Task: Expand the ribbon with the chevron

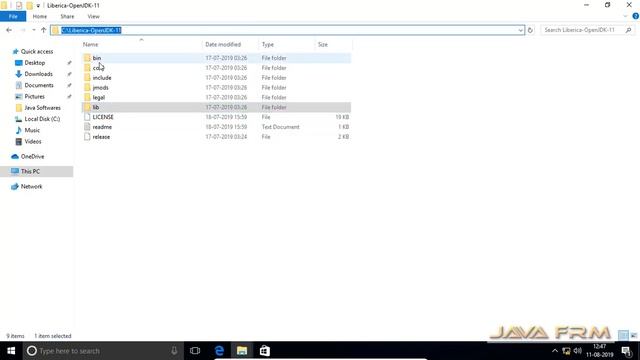Action: (625, 16)
